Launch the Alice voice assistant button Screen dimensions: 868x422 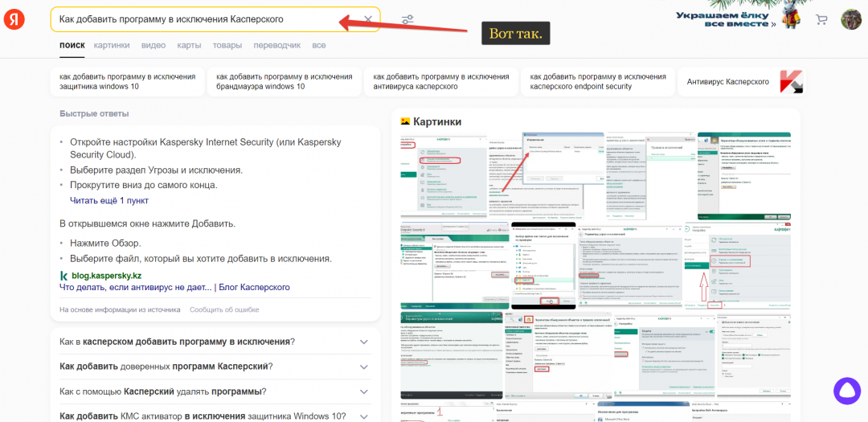(x=848, y=391)
